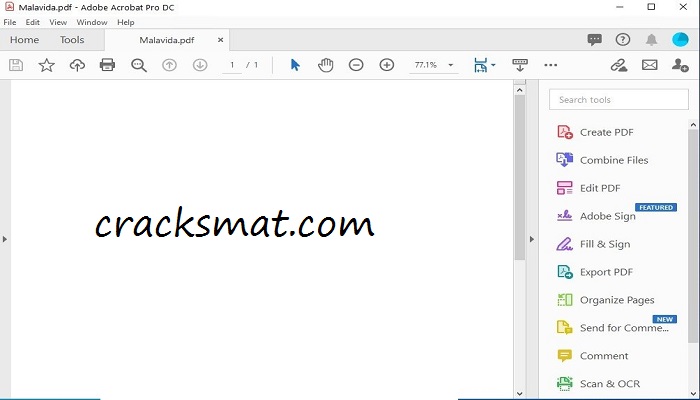The image size is (700, 400).
Task: Open the Comment tool
Action: pyautogui.click(x=592, y=356)
